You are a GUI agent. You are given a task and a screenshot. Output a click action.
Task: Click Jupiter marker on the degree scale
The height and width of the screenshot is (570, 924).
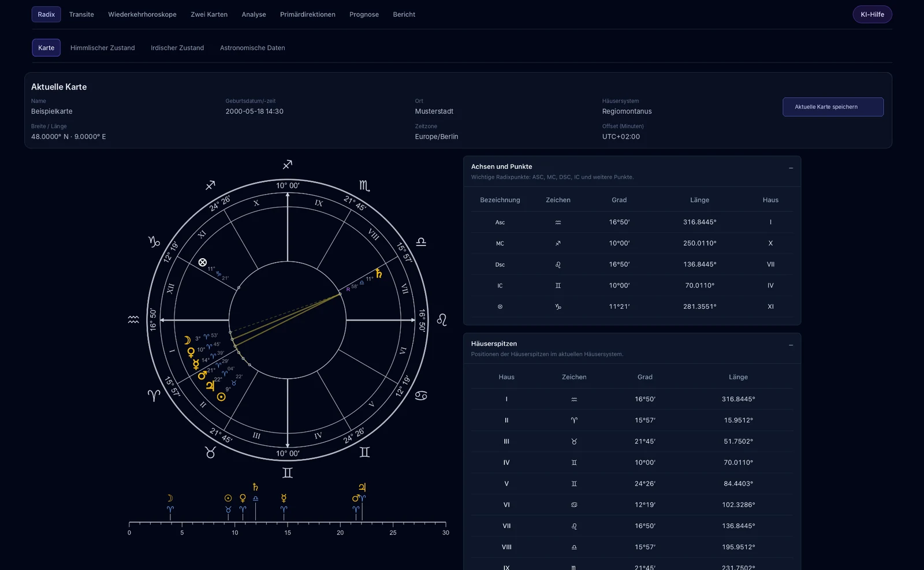point(362,487)
